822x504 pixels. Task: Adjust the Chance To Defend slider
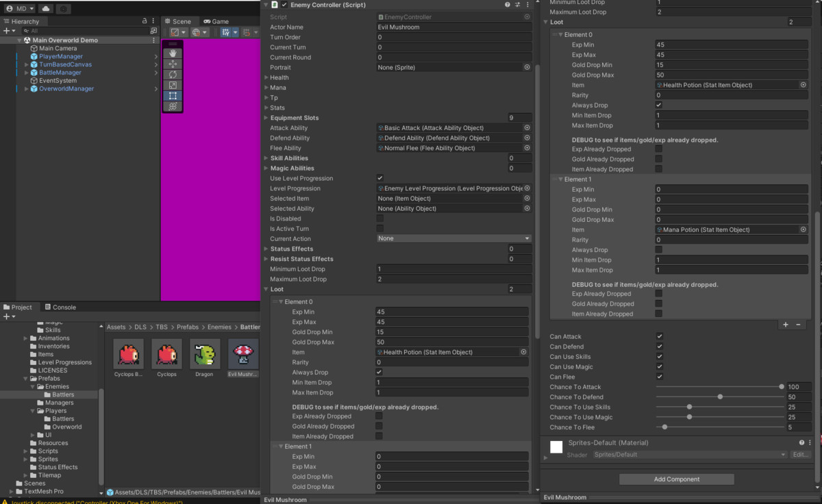pos(719,397)
